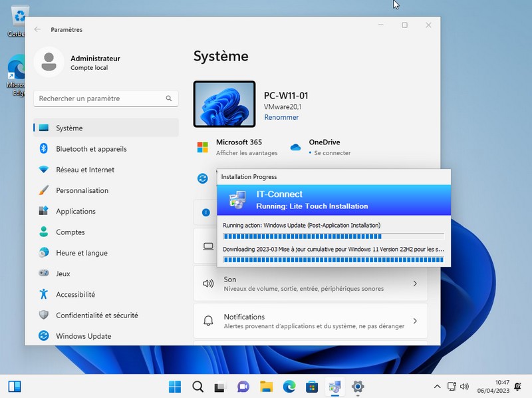This screenshot has width=532, height=398.
Task: Click the IT-Connect installation computer icon
Action: pyautogui.click(x=237, y=200)
